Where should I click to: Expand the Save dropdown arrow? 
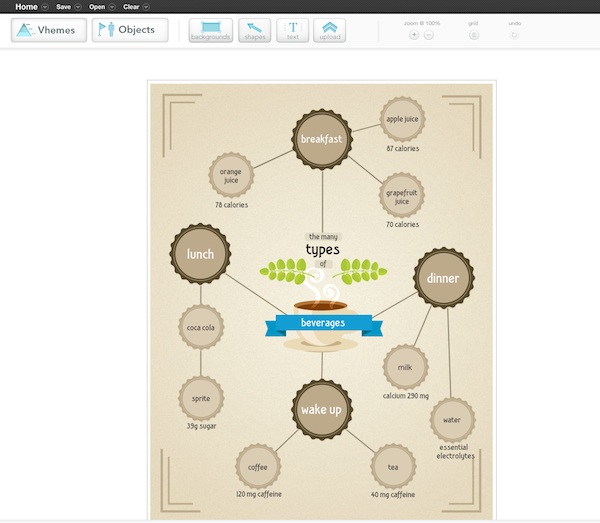pos(78,7)
